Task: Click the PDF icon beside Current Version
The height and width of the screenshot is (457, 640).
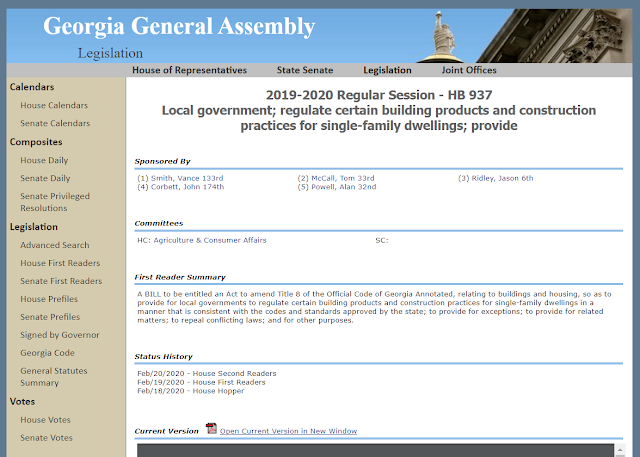Action: (211, 428)
